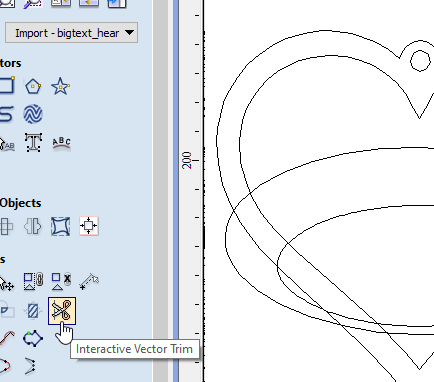Select the boxed T text tool
Screen dimensions: 434x382
click(x=33, y=142)
